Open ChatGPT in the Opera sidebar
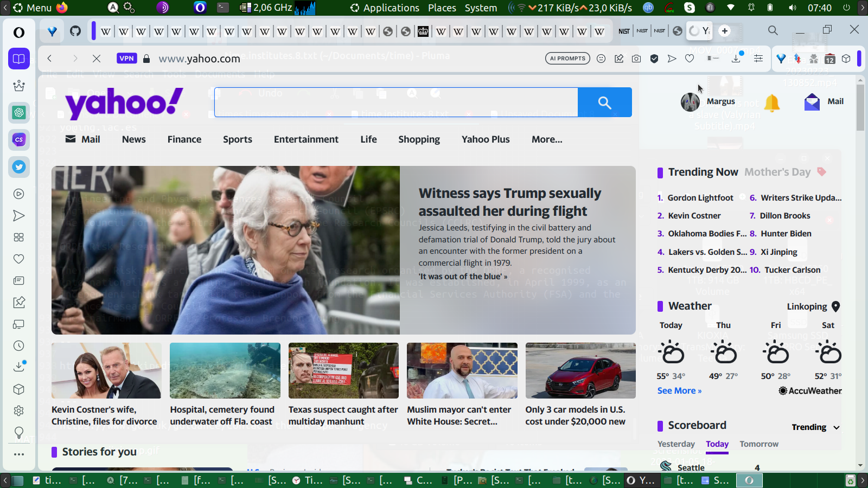This screenshot has width=868, height=488. (x=19, y=112)
